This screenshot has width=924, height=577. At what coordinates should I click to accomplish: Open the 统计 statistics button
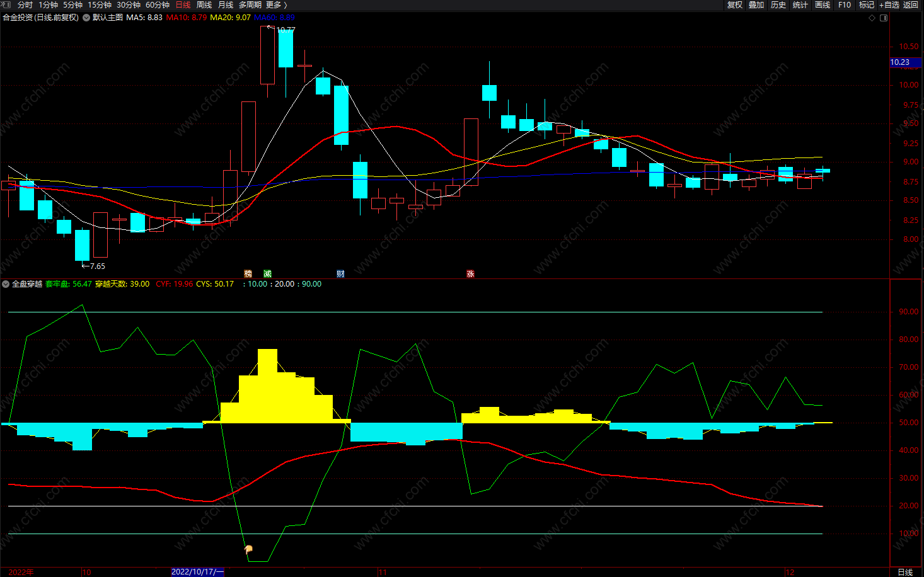(800, 5)
